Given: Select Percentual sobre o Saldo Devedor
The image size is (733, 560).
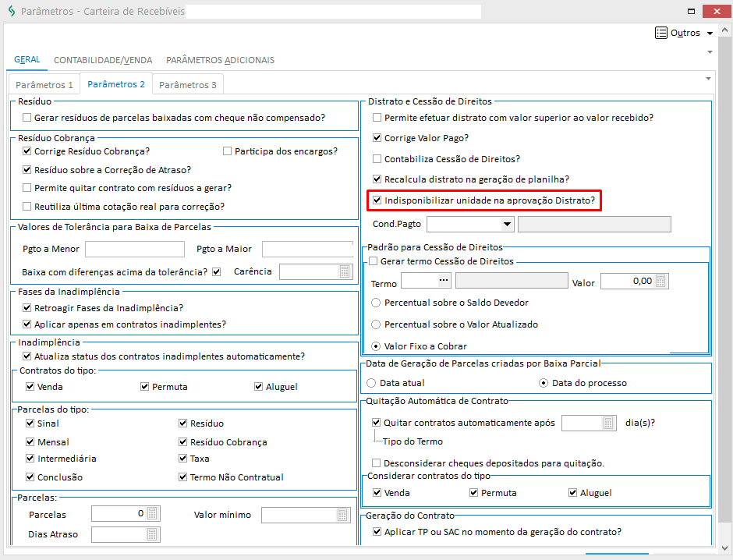Looking at the screenshot, I should pos(377,302).
